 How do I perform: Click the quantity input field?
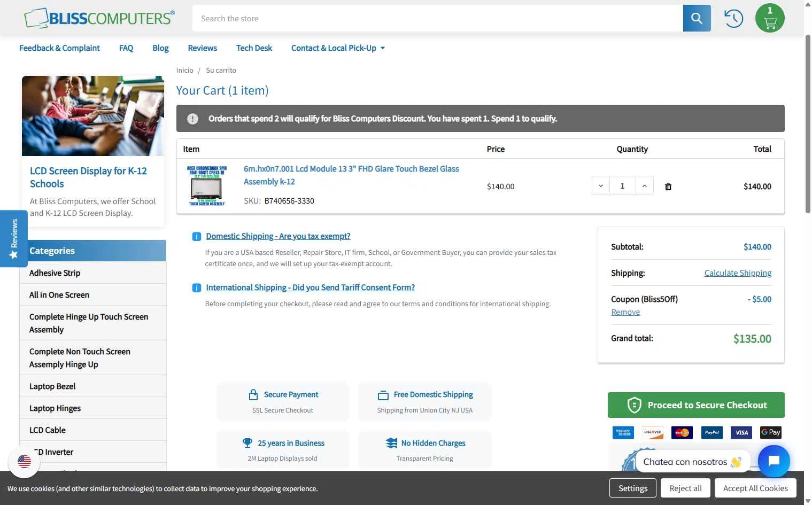tap(622, 186)
